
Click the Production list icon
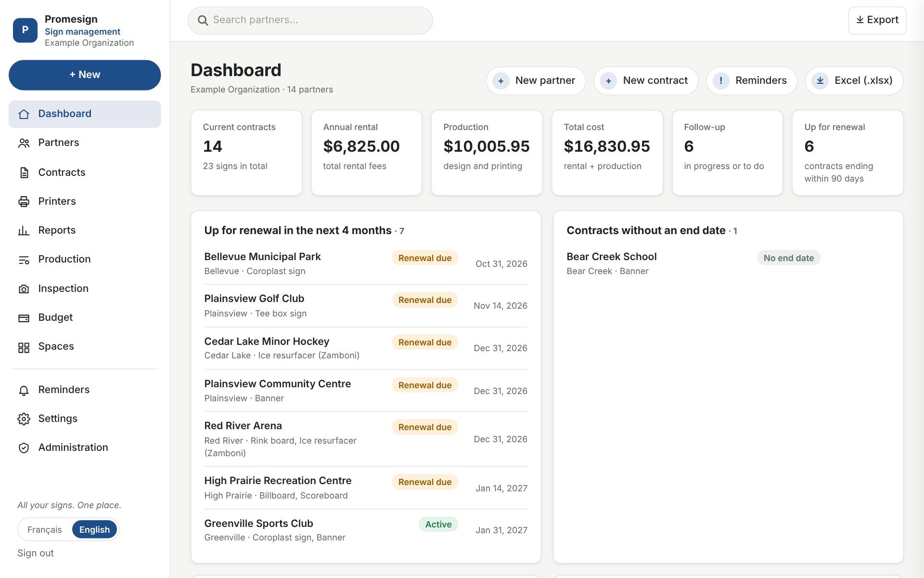[24, 260]
